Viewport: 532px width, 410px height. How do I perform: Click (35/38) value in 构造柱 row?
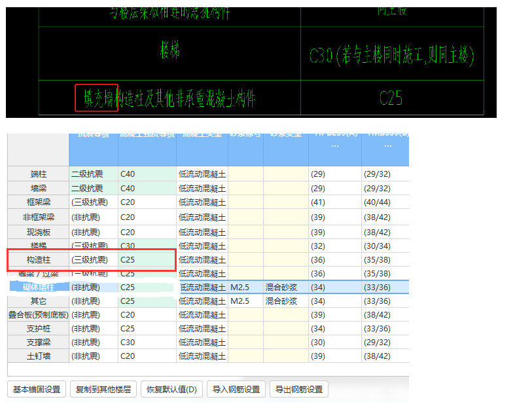[x=385, y=260]
